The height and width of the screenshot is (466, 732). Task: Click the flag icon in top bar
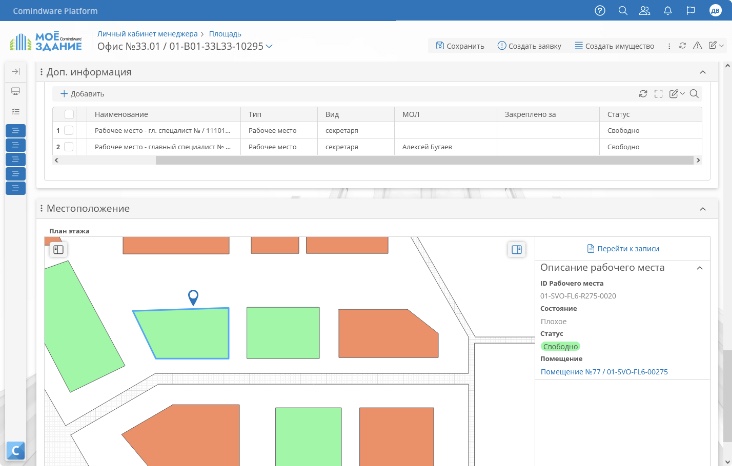coord(691,10)
